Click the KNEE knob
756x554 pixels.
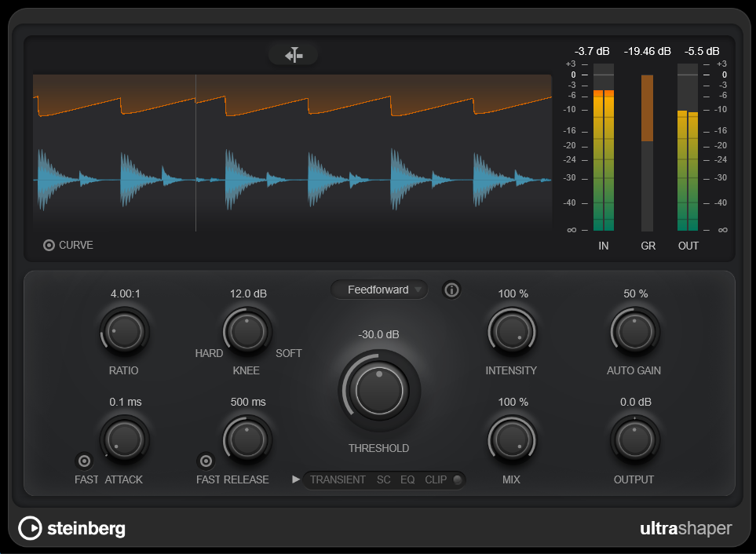click(x=247, y=332)
